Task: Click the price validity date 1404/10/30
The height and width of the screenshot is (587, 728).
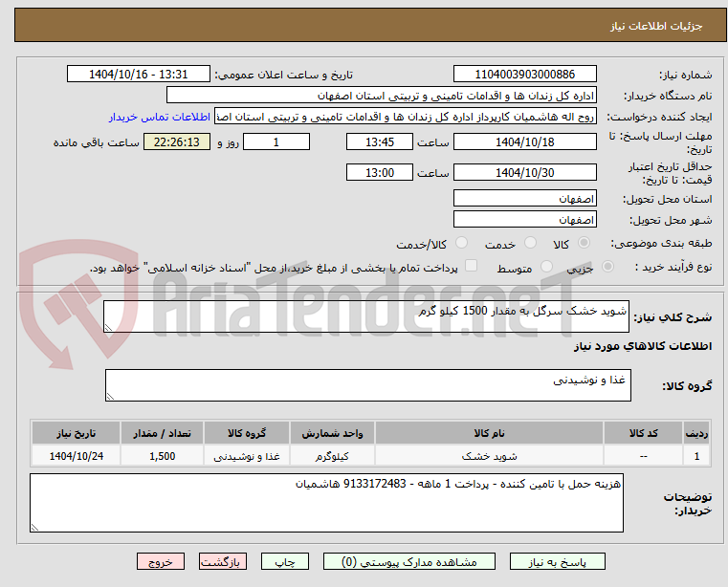Action: 524,172
